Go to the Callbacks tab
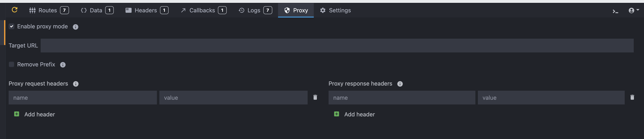 204,10
